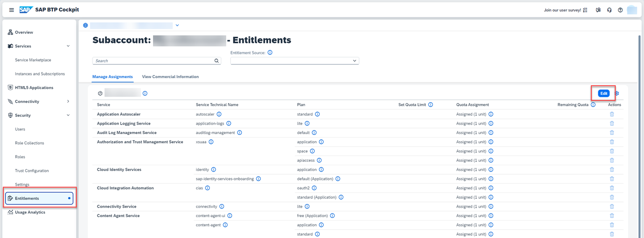Click the search magnifier icon
This screenshot has height=238, width=644.
click(216, 61)
